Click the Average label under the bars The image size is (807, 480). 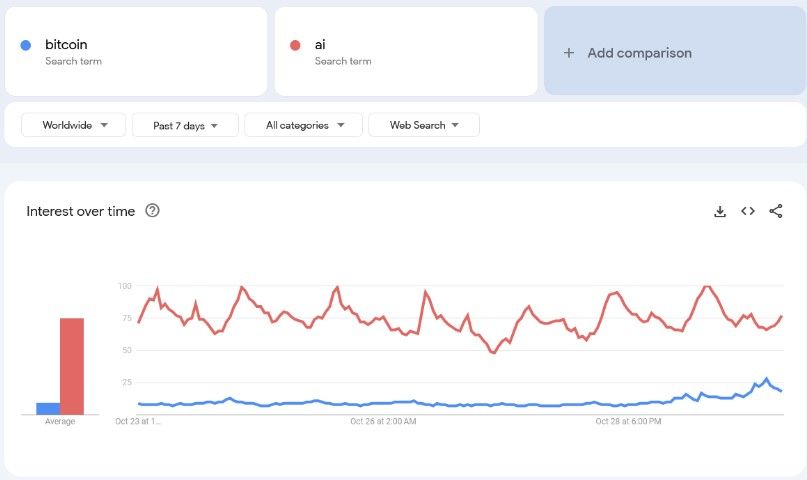(60, 421)
